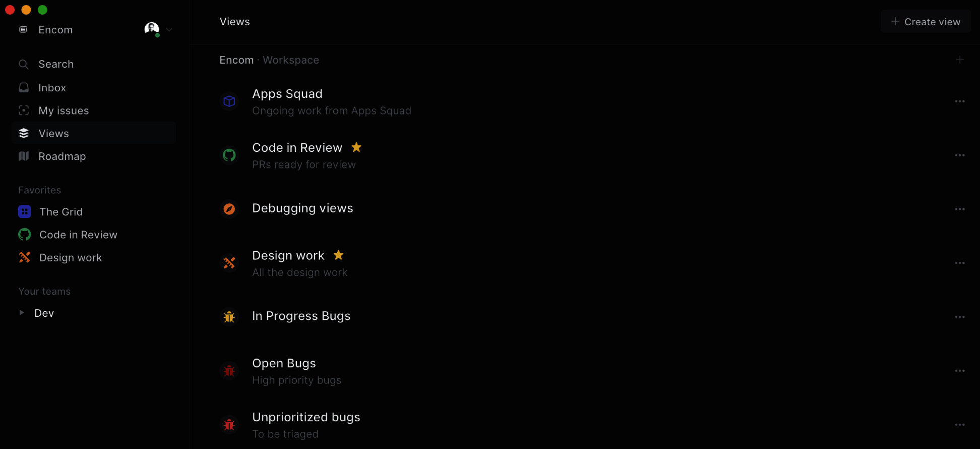Click the GitHub icon beside Code in Review view
The height and width of the screenshot is (449, 980).
pyautogui.click(x=229, y=155)
